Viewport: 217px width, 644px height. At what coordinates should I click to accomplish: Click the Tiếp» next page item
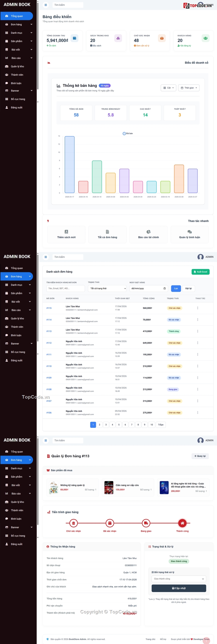click(x=160, y=424)
